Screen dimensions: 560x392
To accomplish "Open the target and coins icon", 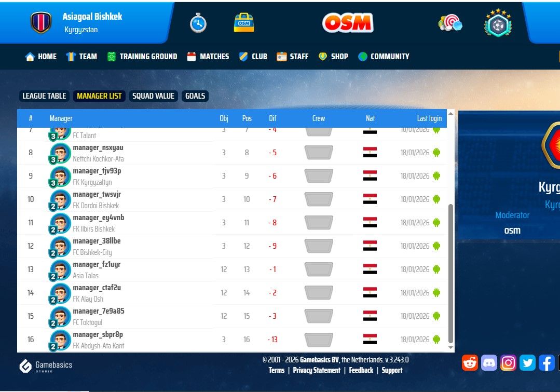I will [450, 23].
